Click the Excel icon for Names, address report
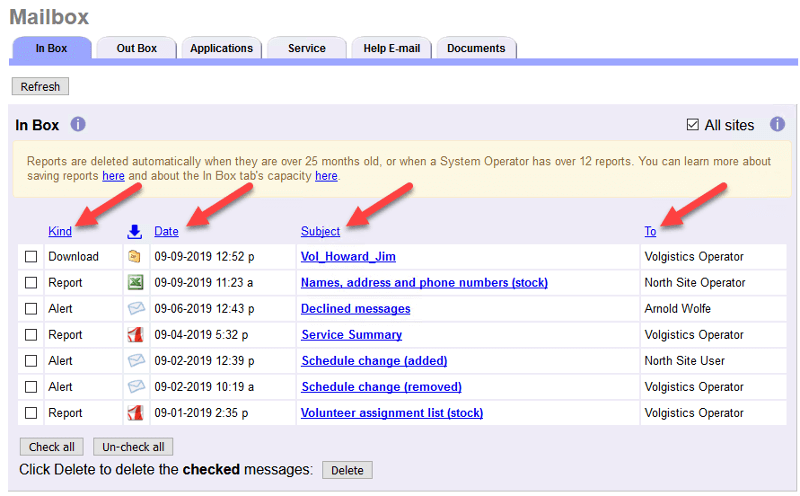Viewport: 800px width, 496px height. pos(135,283)
